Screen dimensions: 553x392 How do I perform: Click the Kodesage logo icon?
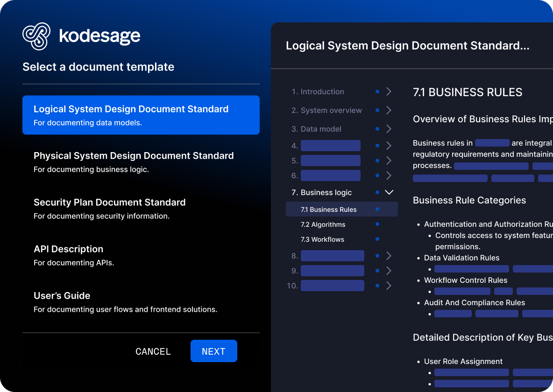click(x=36, y=36)
